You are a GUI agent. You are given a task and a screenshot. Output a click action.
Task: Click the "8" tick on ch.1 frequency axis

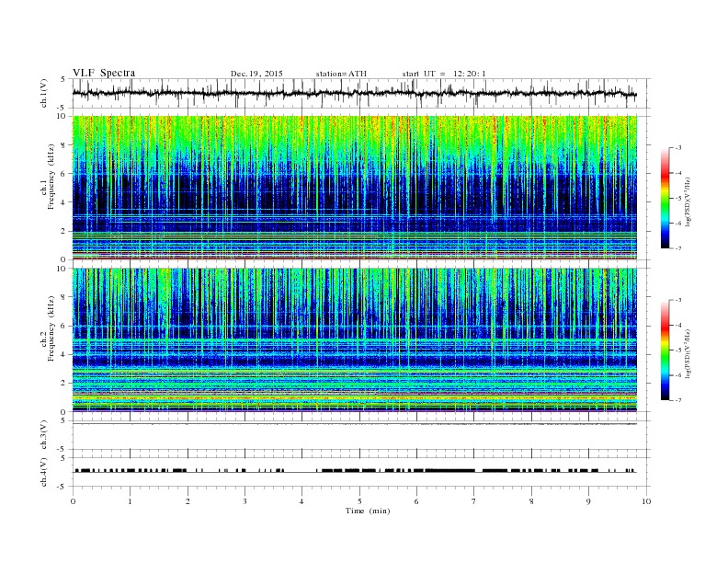pyautogui.click(x=63, y=145)
